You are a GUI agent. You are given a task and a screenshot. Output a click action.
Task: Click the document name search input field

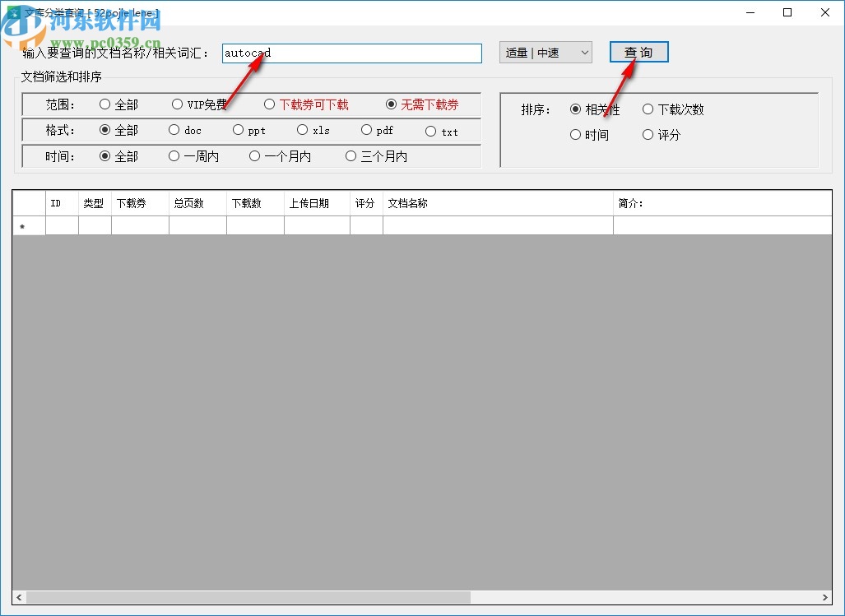point(351,53)
